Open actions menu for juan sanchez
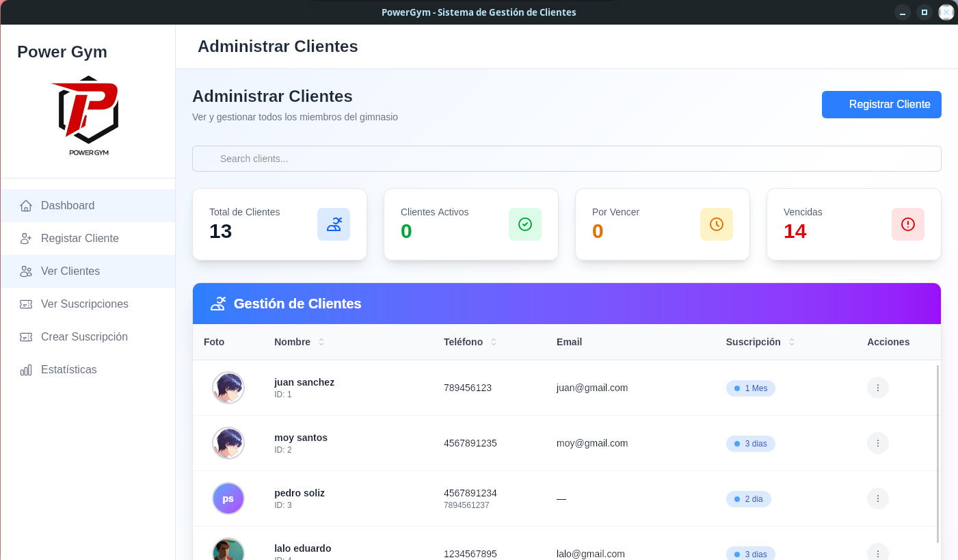Screen dimensions: 958x560 tap(878, 388)
